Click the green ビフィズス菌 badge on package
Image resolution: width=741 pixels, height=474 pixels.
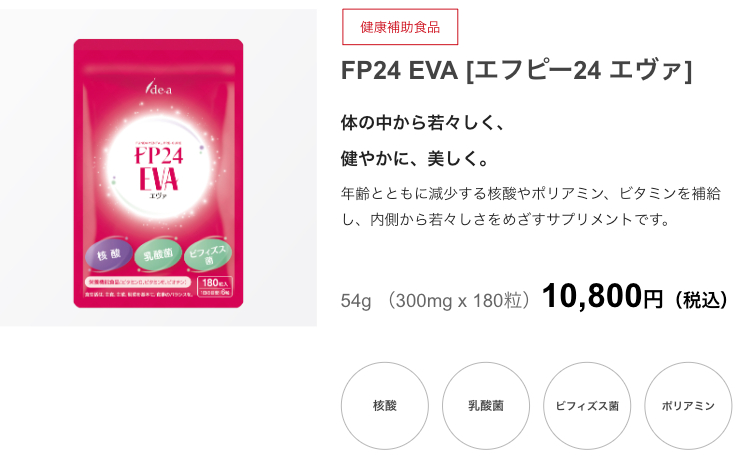208,255
